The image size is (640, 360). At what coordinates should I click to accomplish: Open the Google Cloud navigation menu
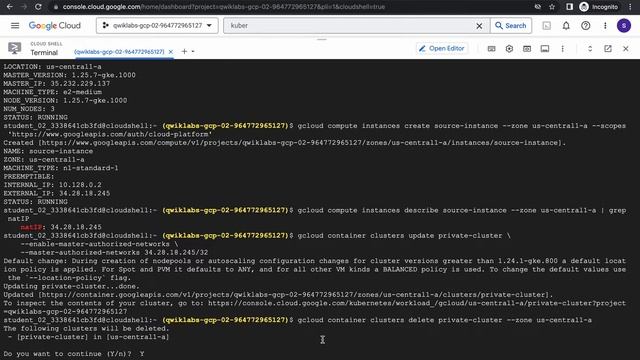pyautogui.click(x=15, y=25)
